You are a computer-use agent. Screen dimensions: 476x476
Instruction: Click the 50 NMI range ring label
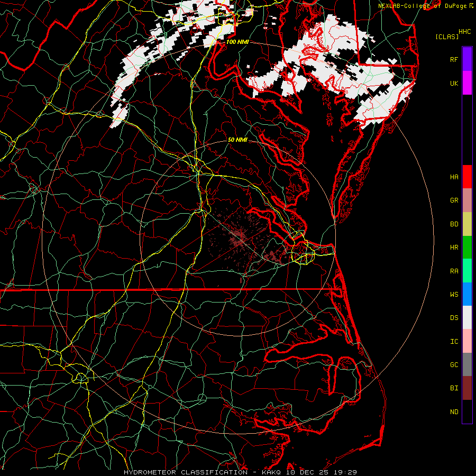tap(237, 140)
